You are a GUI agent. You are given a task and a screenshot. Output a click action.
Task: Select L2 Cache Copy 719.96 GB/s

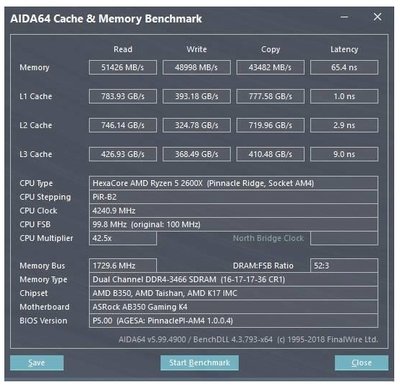pyautogui.click(x=270, y=125)
